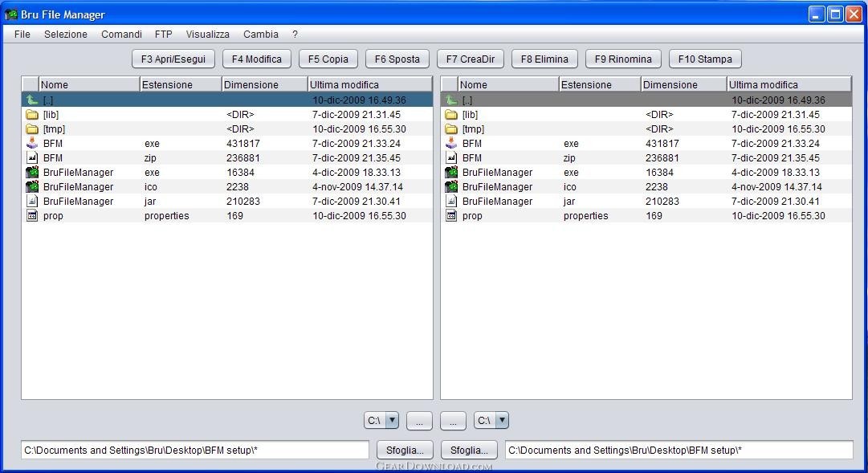Click the left '...' button beside left drive selector
This screenshot has width=868, height=473.
(420, 421)
